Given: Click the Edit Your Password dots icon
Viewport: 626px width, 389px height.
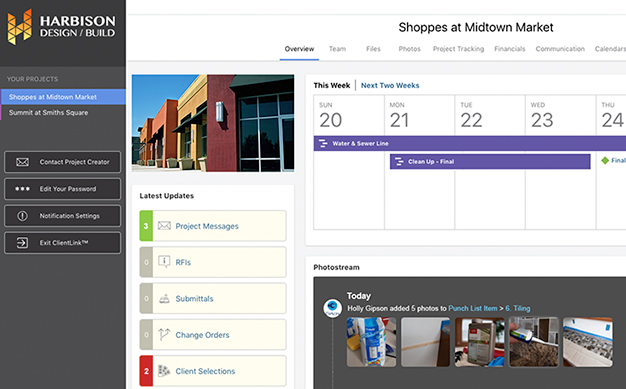Looking at the screenshot, I should 22,189.
